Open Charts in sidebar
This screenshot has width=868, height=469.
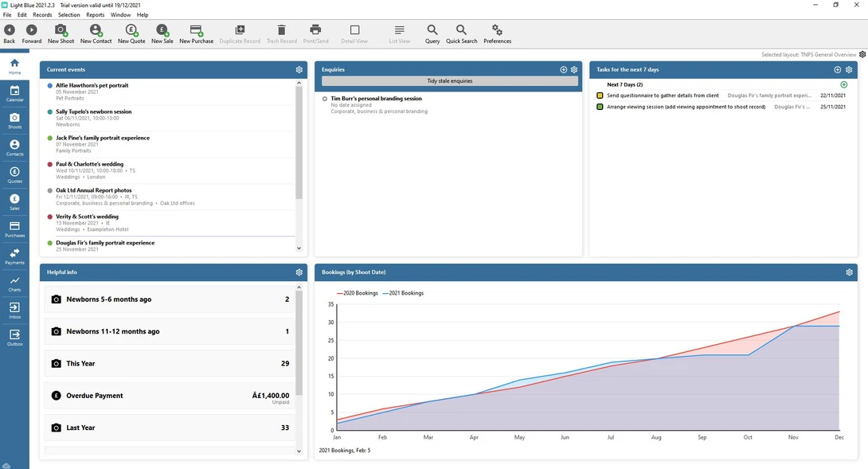[x=14, y=283]
